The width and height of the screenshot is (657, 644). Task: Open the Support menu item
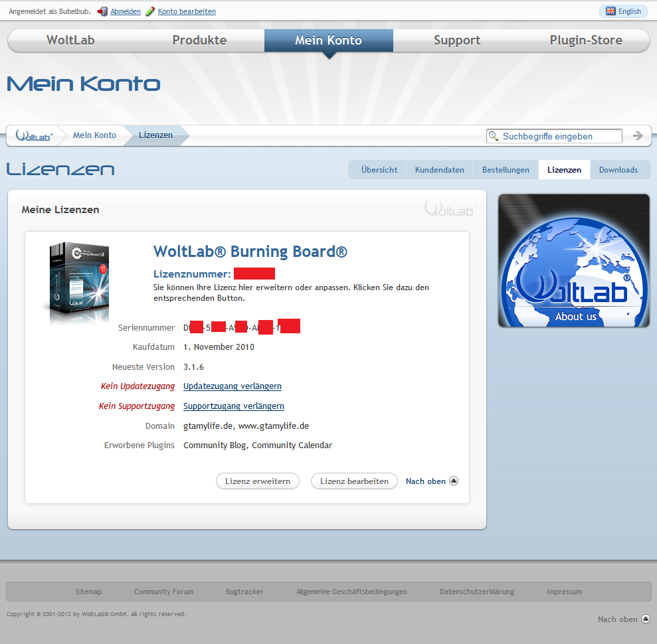pyautogui.click(x=457, y=40)
